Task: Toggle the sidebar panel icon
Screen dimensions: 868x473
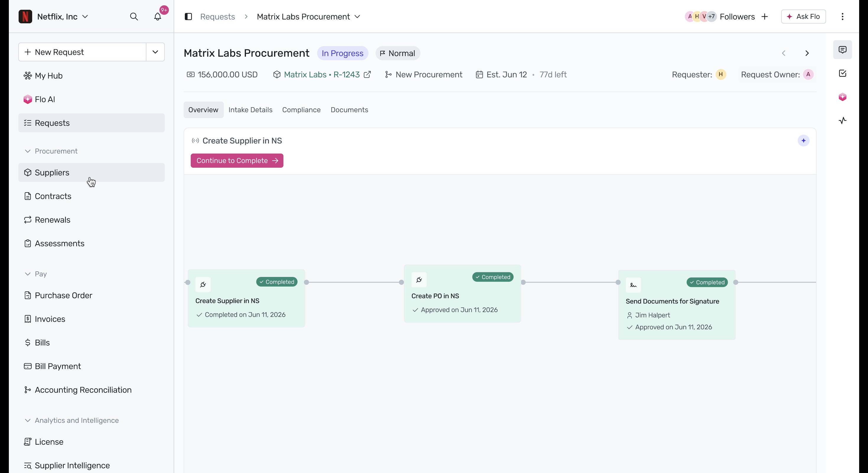Action: (x=188, y=17)
